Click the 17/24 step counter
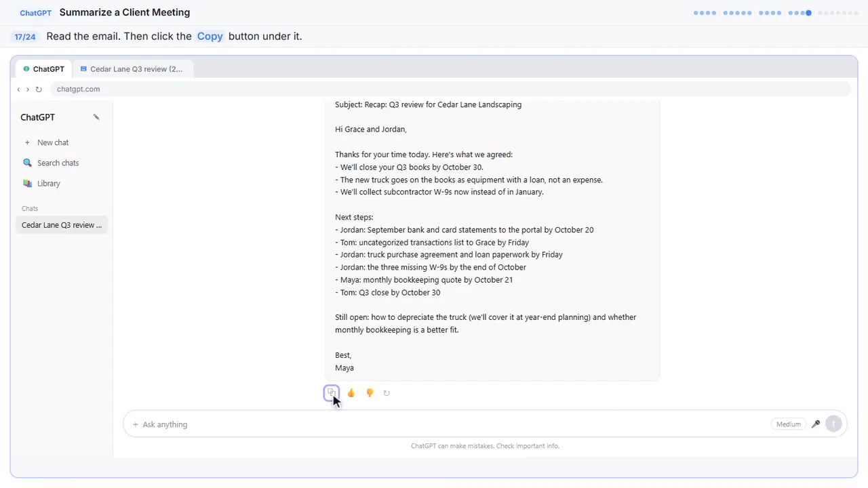The height and width of the screenshot is (488, 868). 25,37
